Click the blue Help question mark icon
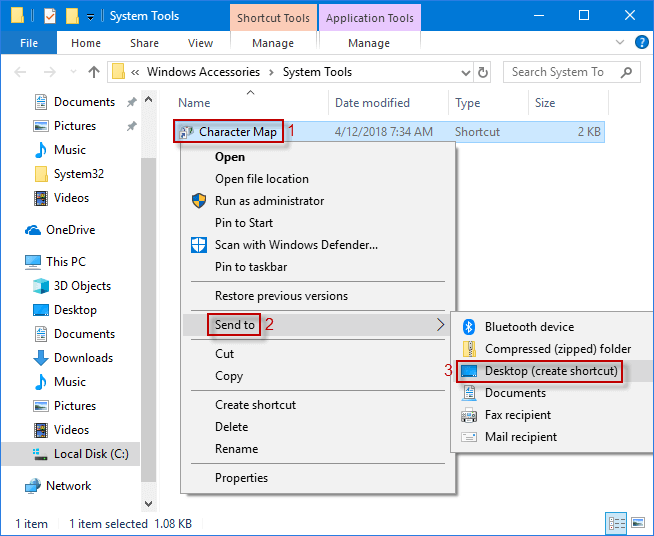The width and height of the screenshot is (654, 536). (x=641, y=42)
